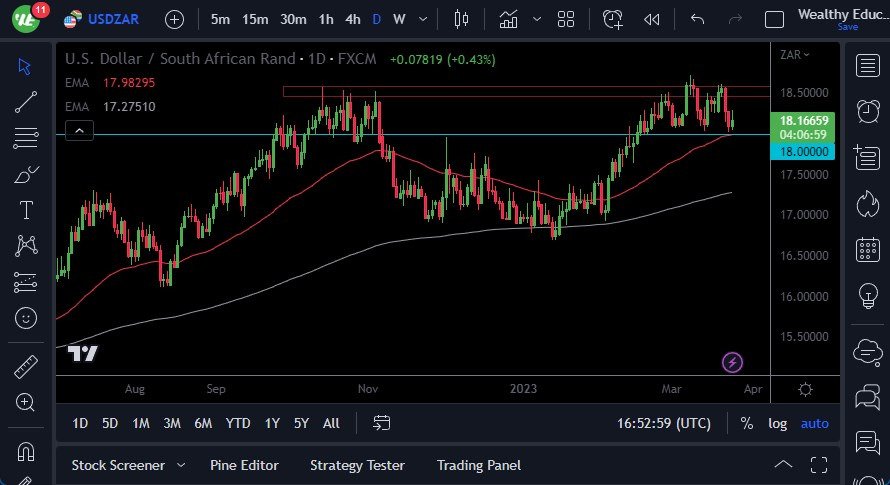Open the calendar panel in right sidebar
This screenshot has height=485, width=890.
tap(866, 250)
